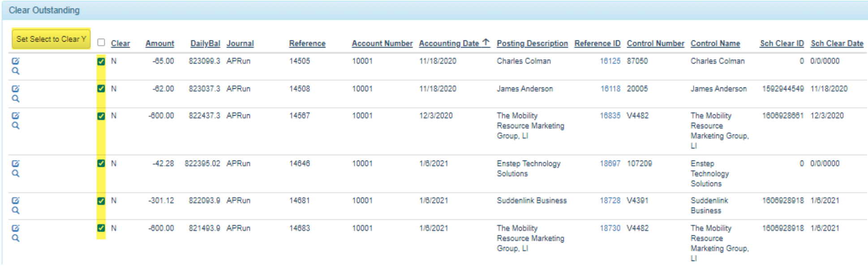Viewport: 868px width, 269px height.
Task: Open Reference ID 16835 link
Action: [610, 116]
